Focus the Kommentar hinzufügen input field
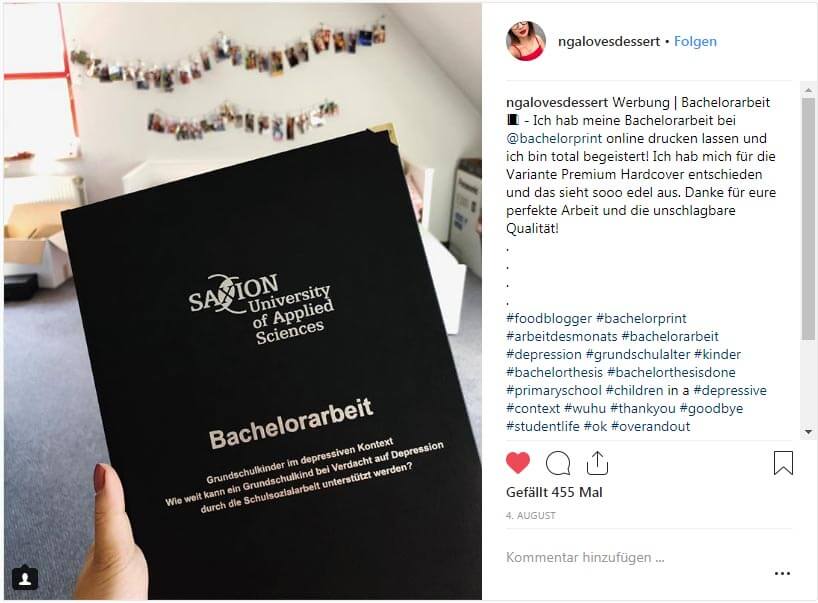Screen dimensions: 818x603 (x=634, y=557)
